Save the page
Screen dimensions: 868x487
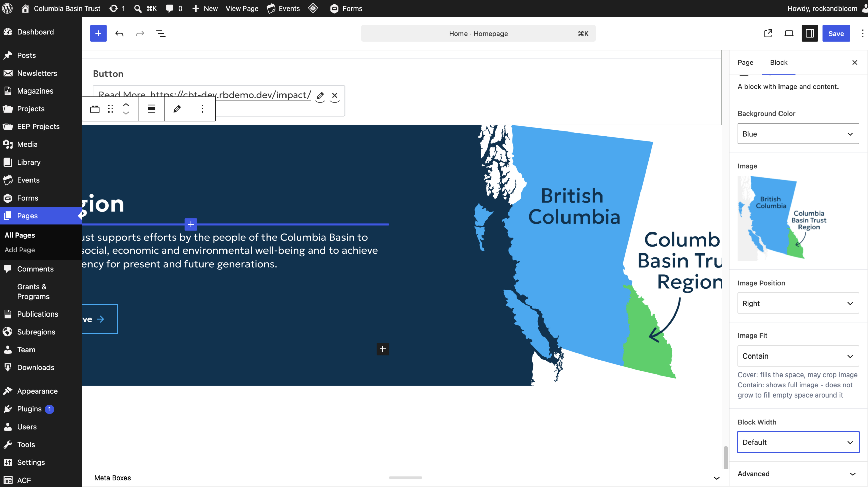(836, 33)
